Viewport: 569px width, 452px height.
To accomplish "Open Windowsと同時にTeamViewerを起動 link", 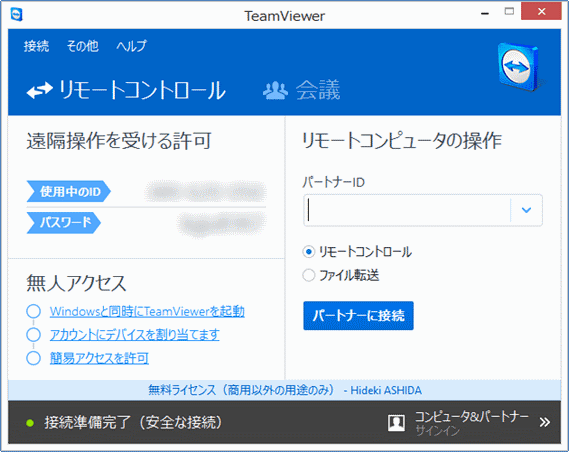I will click(x=147, y=311).
